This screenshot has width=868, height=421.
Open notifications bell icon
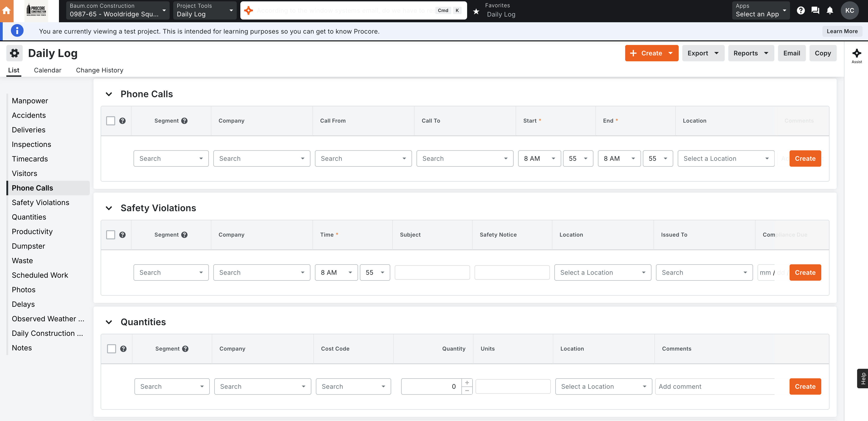pos(830,10)
